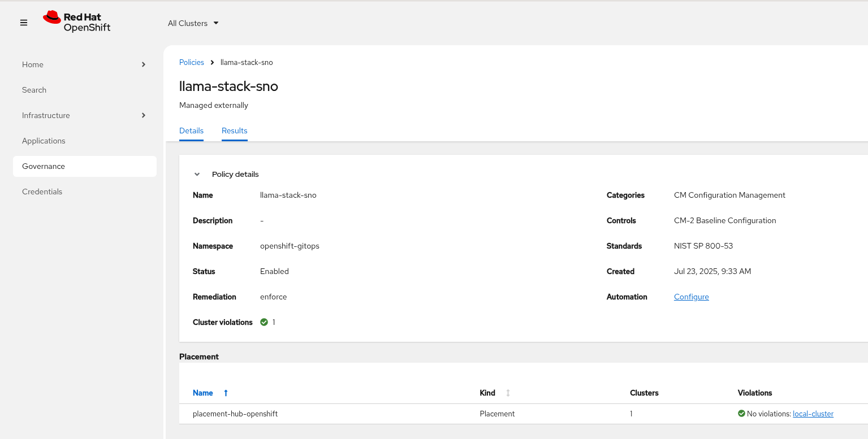This screenshot has width=868, height=439.
Task: Click the Managed externally label
Action: (x=214, y=105)
